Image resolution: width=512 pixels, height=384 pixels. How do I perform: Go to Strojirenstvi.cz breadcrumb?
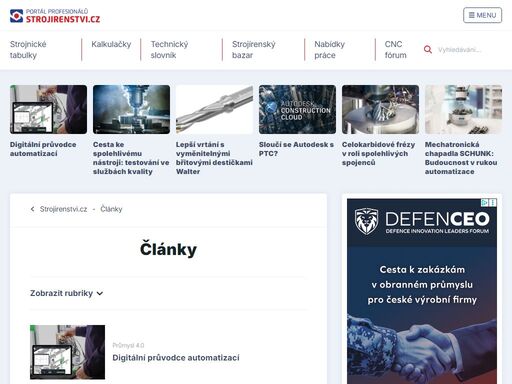(x=63, y=209)
